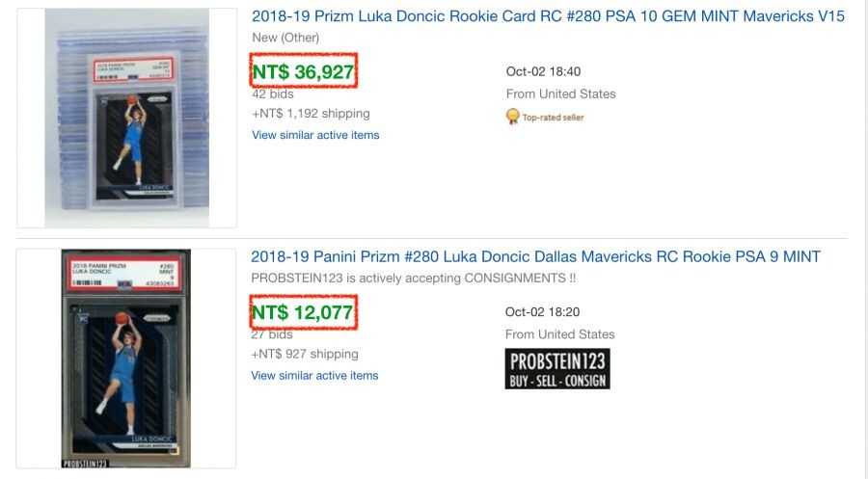This screenshot has width=868, height=479.
Task: Open the Luka Doncic PSA 10 GEM MINT listing title
Action: [x=547, y=16]
